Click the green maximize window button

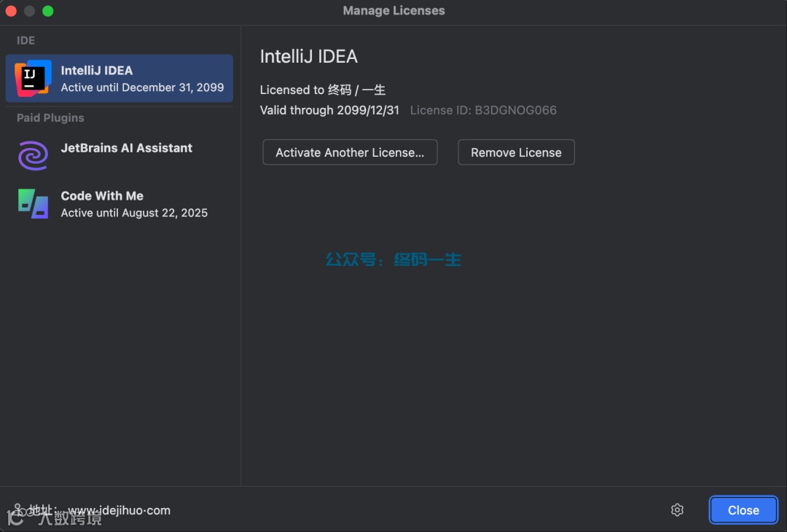tap(47, 11)
